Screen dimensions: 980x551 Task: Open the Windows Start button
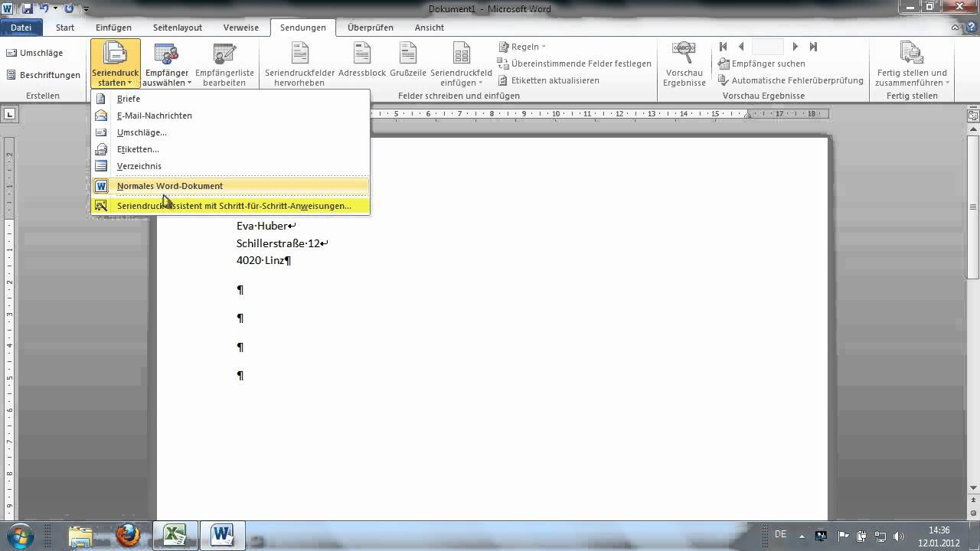19,535
